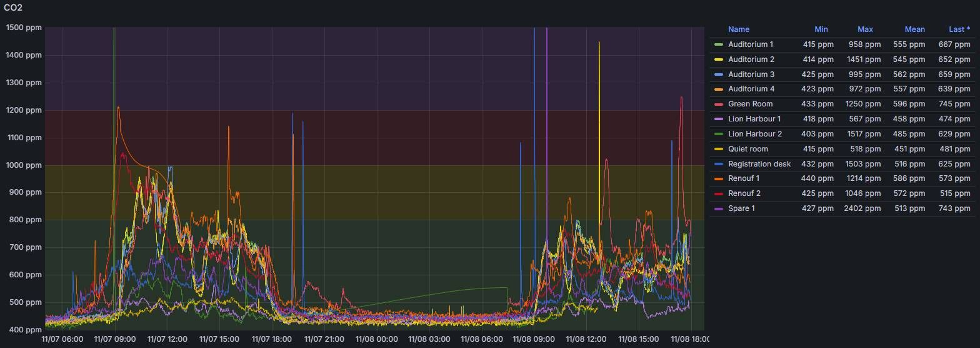Image resolution: width=980 pixels, height=348 pixels.
Task: Isolate the Auditorium 1 series label
Action: click(x=750, y=44)
